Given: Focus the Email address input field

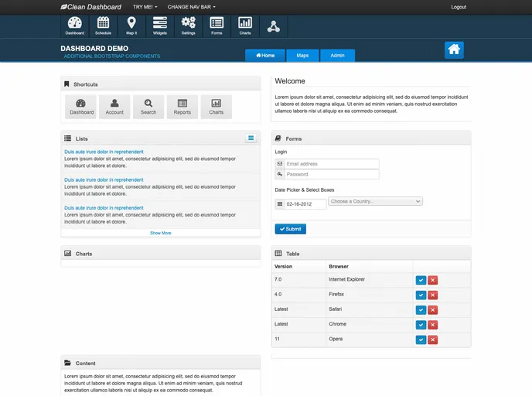Looking at the screenshot, I should tap(332, 164).
